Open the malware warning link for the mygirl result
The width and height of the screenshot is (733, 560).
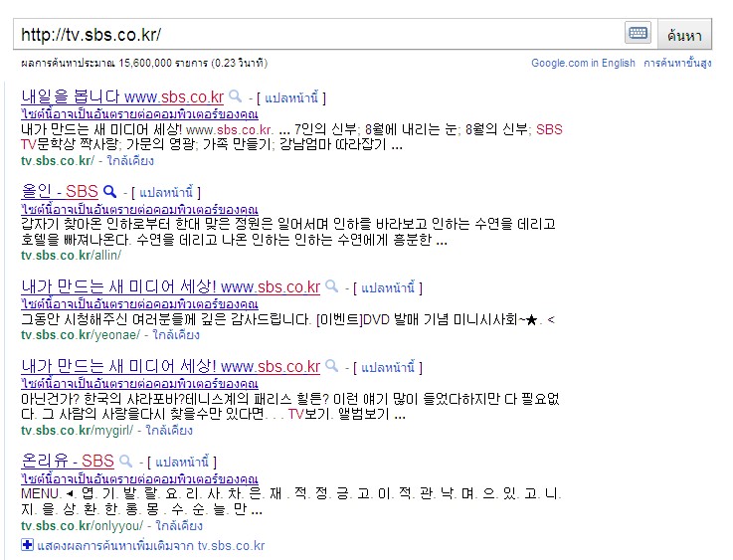pyautogui.click(x=139, y=384)
